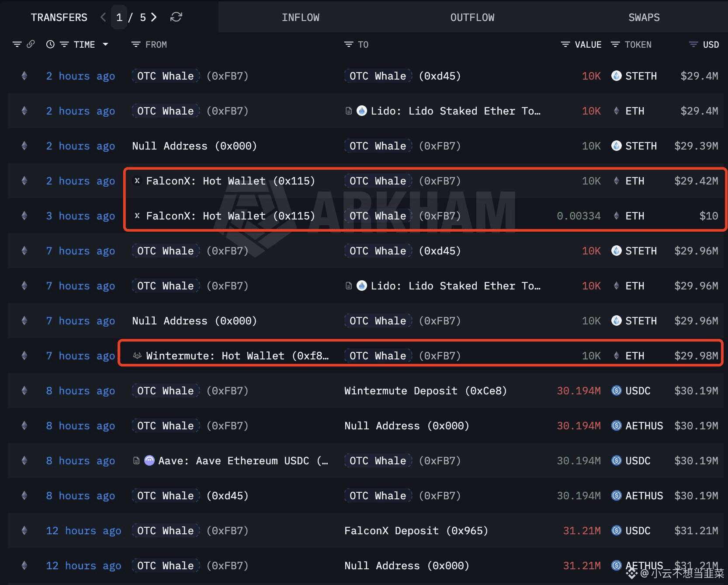Switch to the OUTFLOW tab
Image resolution: width=728 pixels, height=585 pixels.
coord(472,17)
